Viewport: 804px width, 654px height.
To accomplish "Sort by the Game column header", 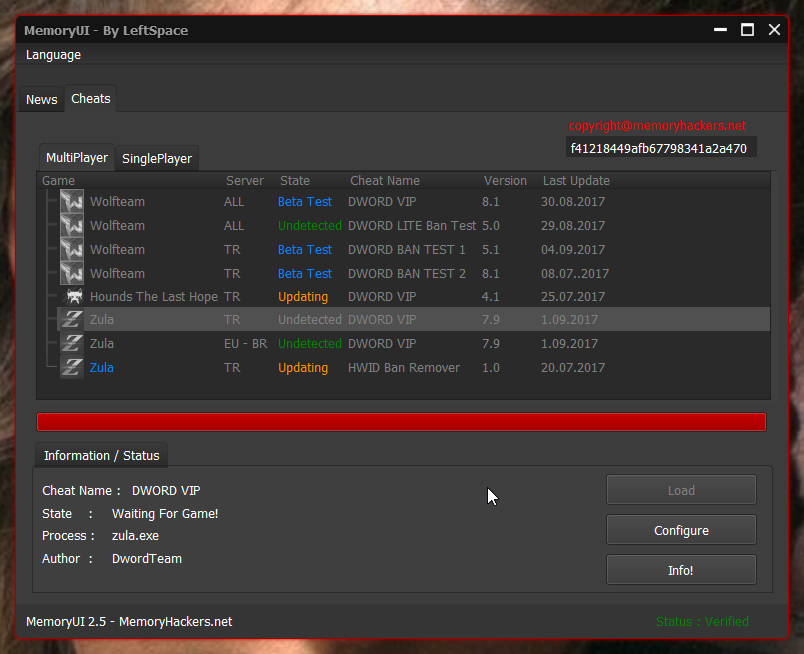I will (x=58, y=181).
